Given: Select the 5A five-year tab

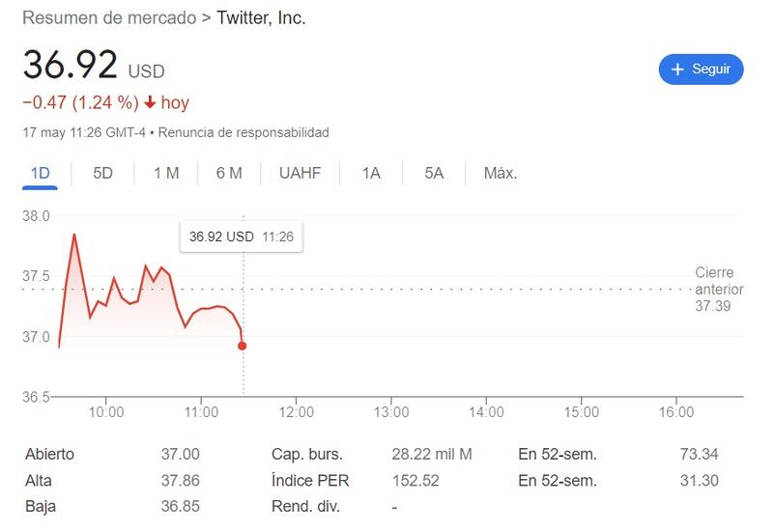Looking at the screenshot, I should 434,174.
